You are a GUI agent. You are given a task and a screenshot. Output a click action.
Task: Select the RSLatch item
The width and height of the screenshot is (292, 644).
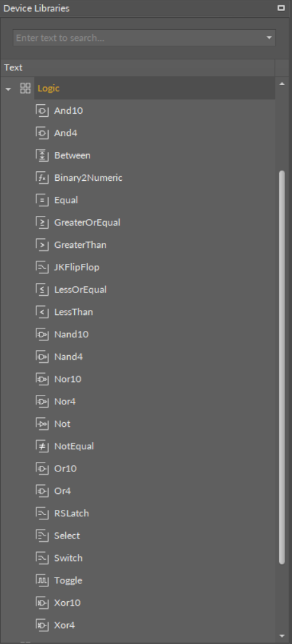coord(72,513)
